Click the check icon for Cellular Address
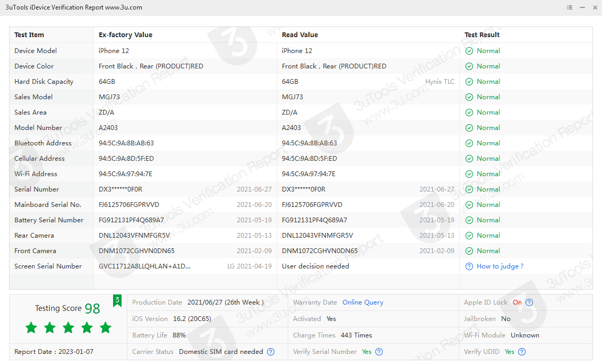Screen dimensions: 602x364 coord(469,159)
